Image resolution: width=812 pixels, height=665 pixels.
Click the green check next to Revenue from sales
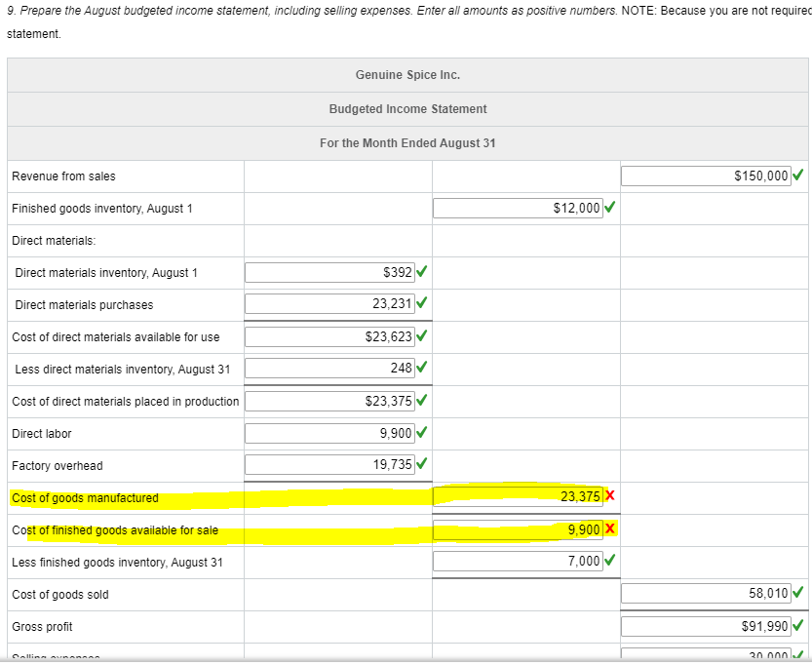point(798,176)
